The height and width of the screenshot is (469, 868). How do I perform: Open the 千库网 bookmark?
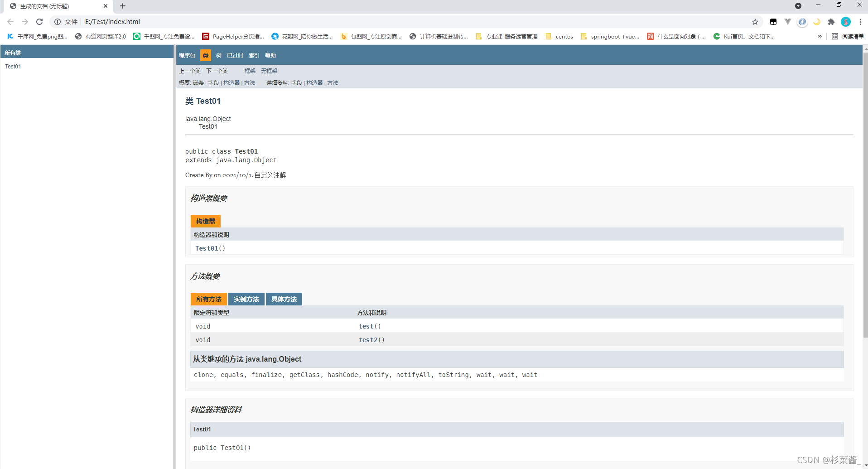click(x=37, y=36)
